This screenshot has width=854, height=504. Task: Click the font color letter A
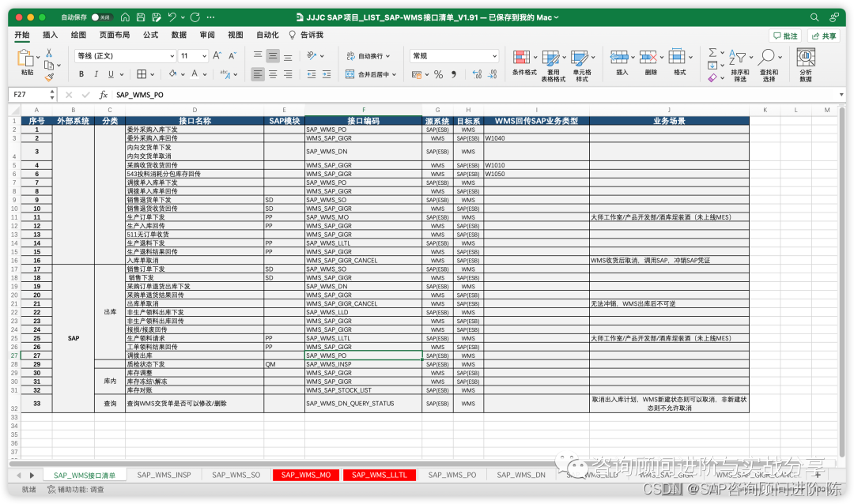195,73
